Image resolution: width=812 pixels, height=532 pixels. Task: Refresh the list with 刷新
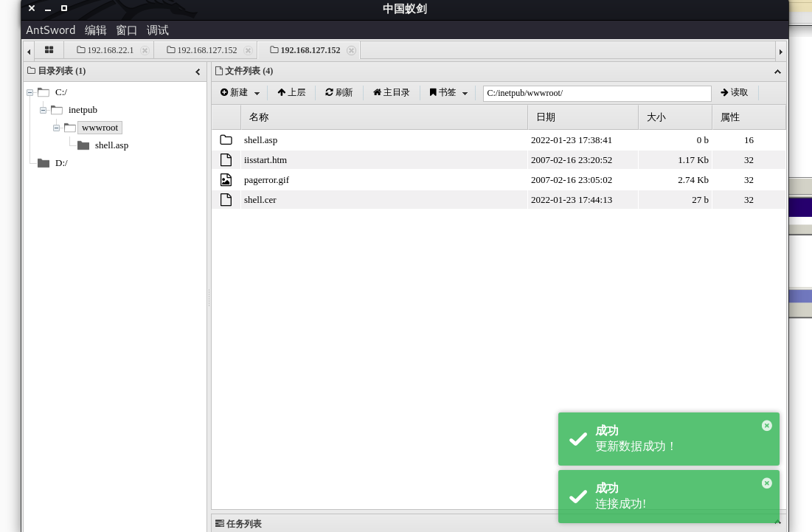(339, 93)
